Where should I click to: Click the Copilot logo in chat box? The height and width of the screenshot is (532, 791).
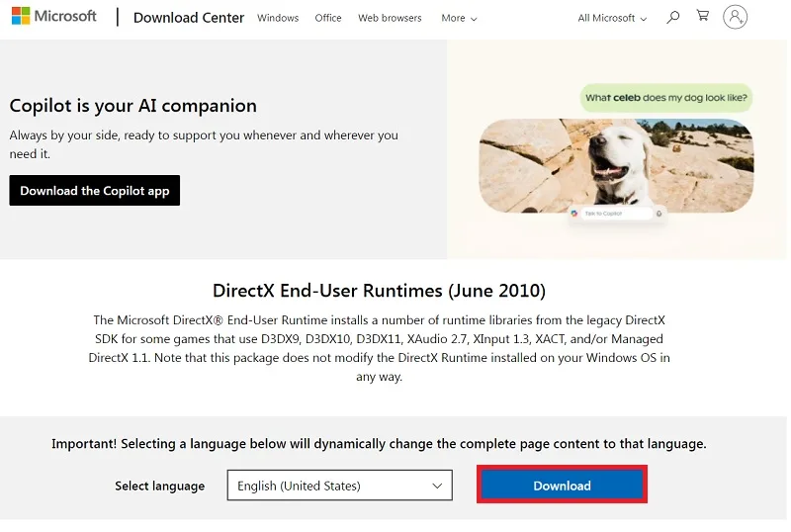coord(574,214)
